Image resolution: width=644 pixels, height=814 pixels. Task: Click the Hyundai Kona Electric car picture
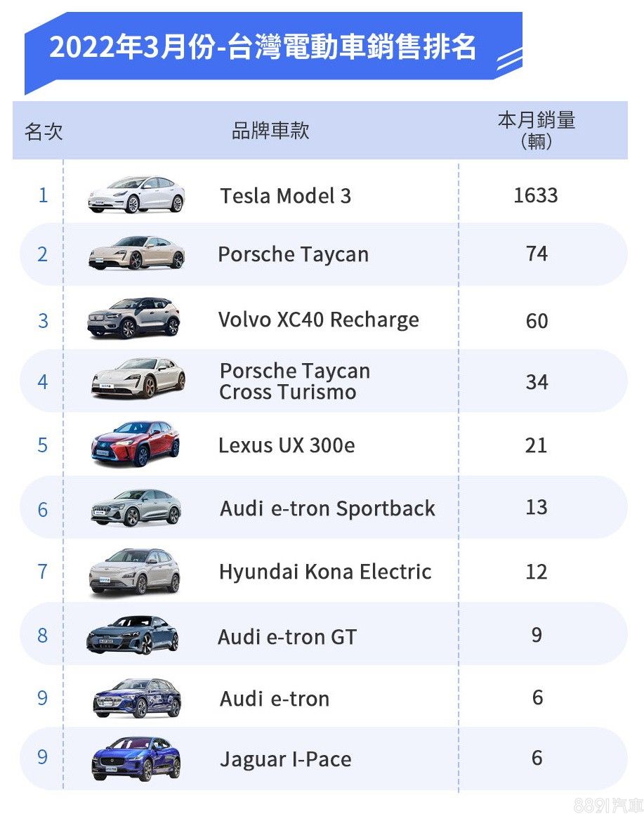[x=135, y=571]
